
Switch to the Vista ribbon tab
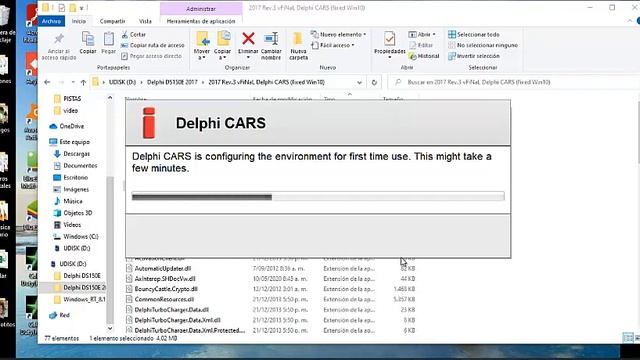point(145,21)
